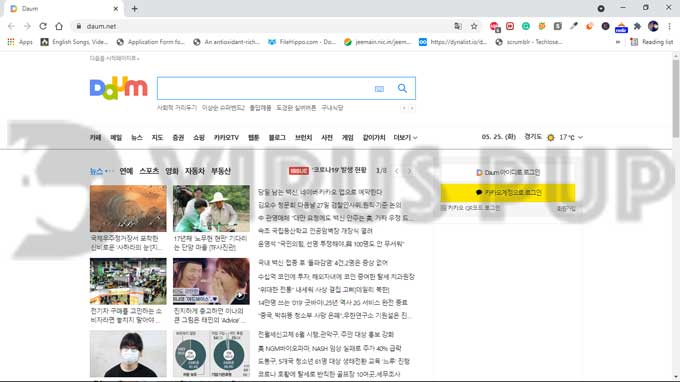Click the yellow Kakao account login button
The width and height of the screenshot is (680, 382).
point(508,193)
